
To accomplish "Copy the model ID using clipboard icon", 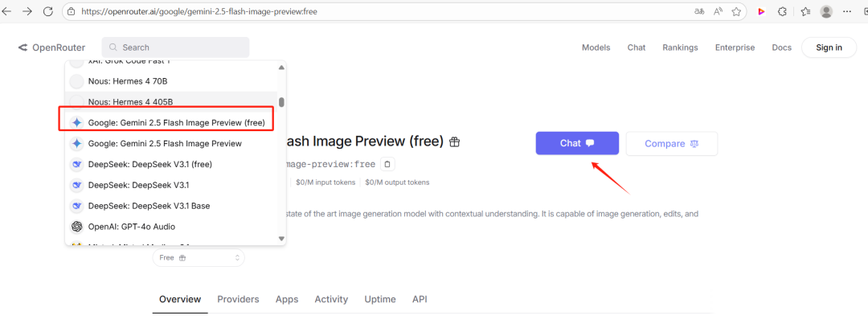I will click(x=388, y=164).
